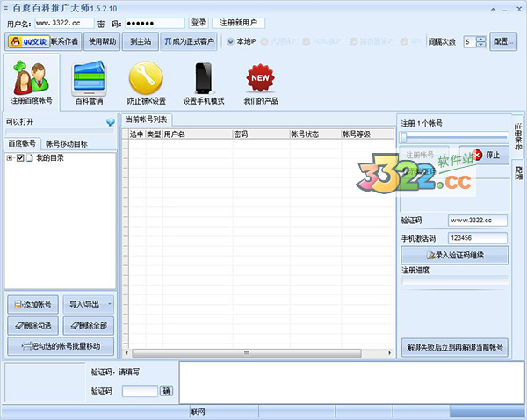The height and width of the screenshot is (420, 527).
Task: Click the red 停止 stop button
Action: pyautogui.click(x=484, y=155)
